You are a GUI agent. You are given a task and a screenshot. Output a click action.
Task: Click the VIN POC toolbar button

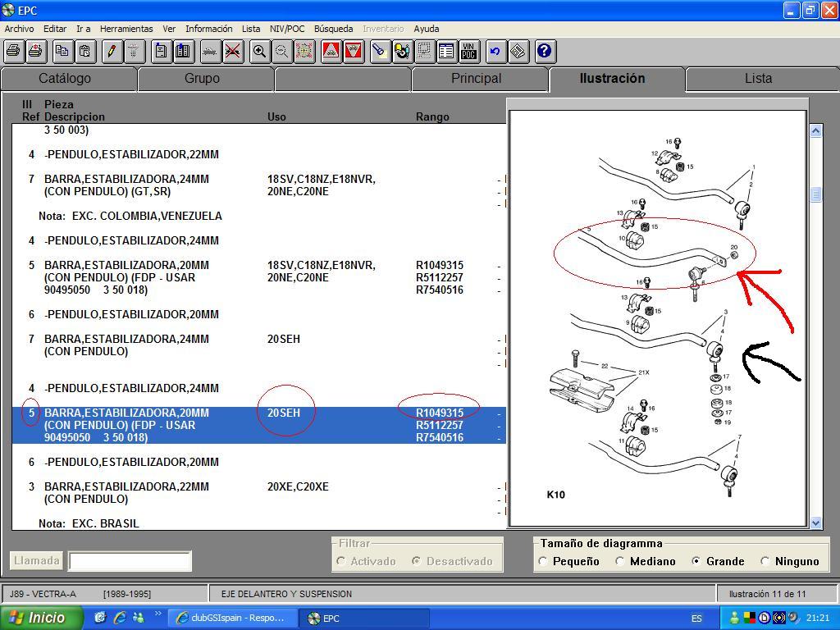click(468, 51)
